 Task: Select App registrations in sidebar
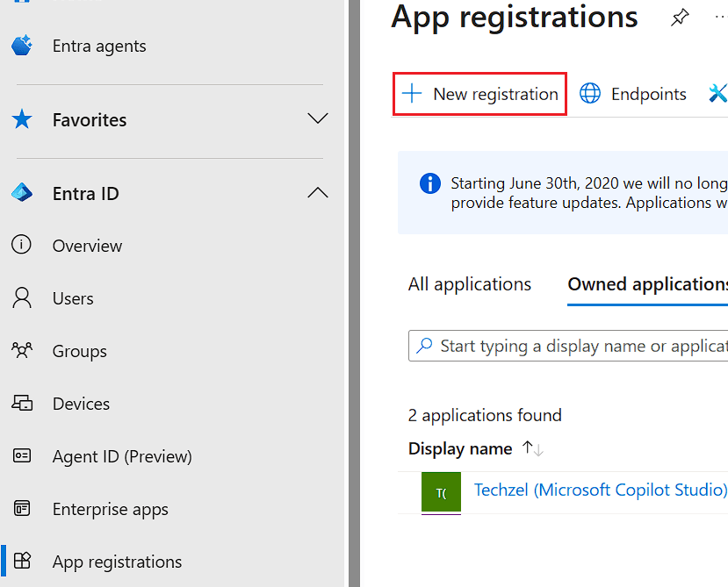point(117,562)
